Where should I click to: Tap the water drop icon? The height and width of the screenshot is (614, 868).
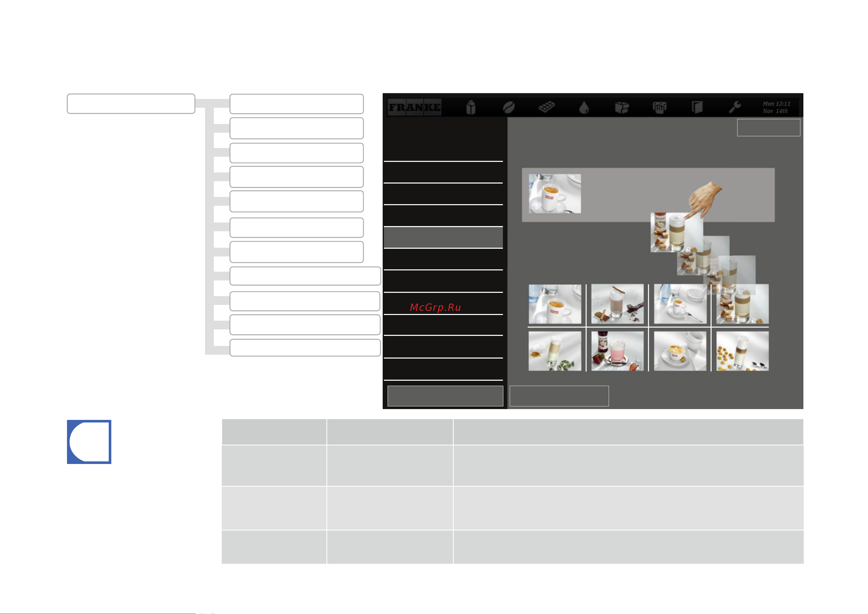tap(584, 107)
